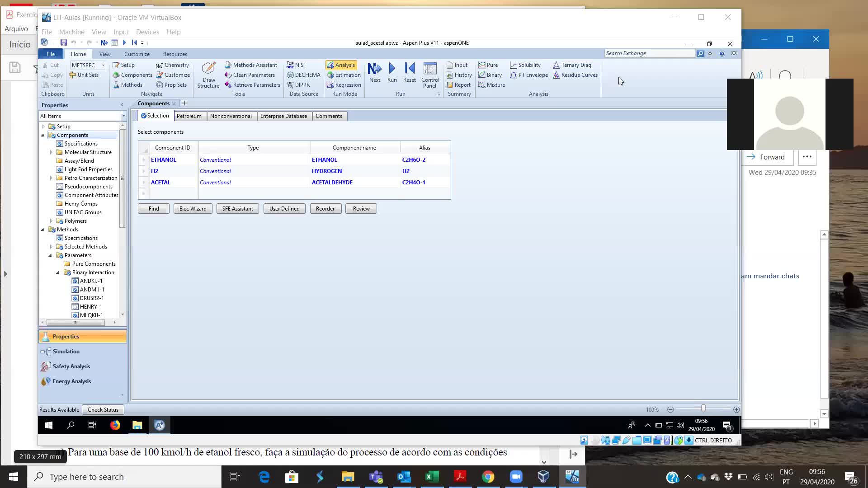
Task: Open PT Envelope analysis
Action: (x=528, y=75)
